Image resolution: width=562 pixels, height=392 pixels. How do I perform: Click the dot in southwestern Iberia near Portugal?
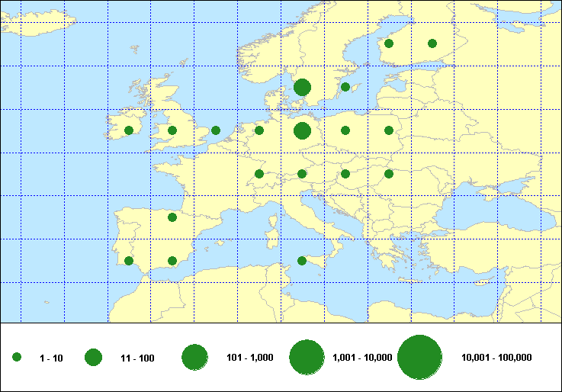tap(129, 261)
